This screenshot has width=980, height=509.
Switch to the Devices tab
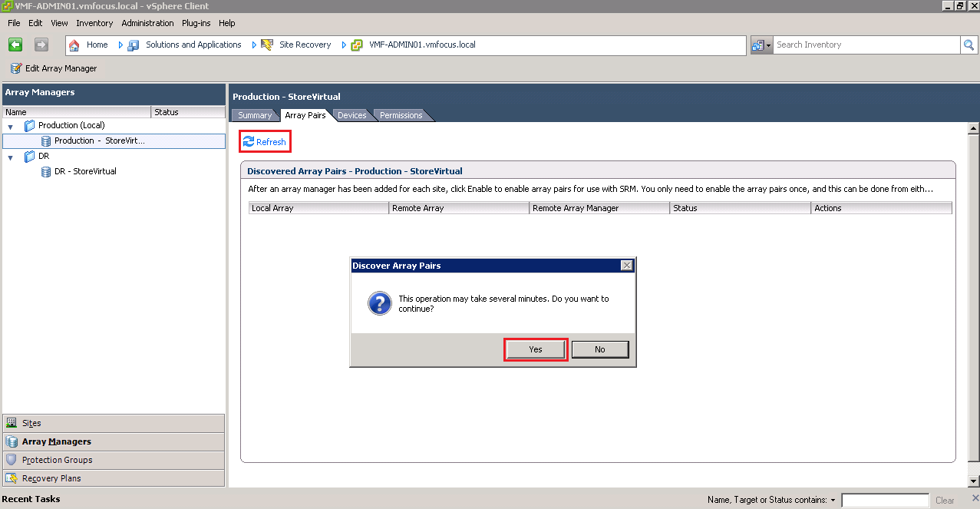click(351, 115)
